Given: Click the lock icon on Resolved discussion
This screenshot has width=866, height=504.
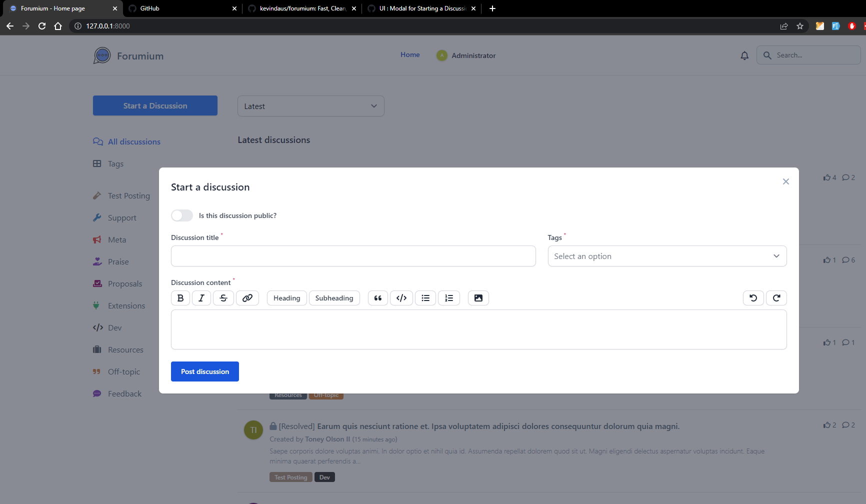Looking at the screenshot, I should [273, 426].
